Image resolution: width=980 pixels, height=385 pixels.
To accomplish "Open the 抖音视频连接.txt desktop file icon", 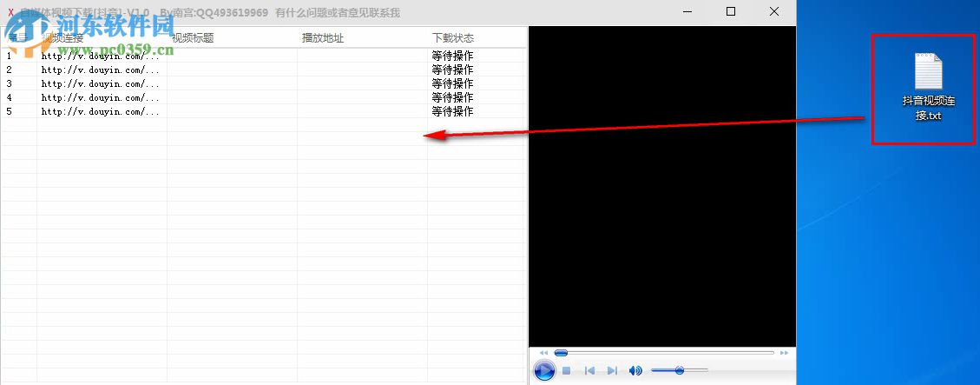I will [x=928, y=86].
